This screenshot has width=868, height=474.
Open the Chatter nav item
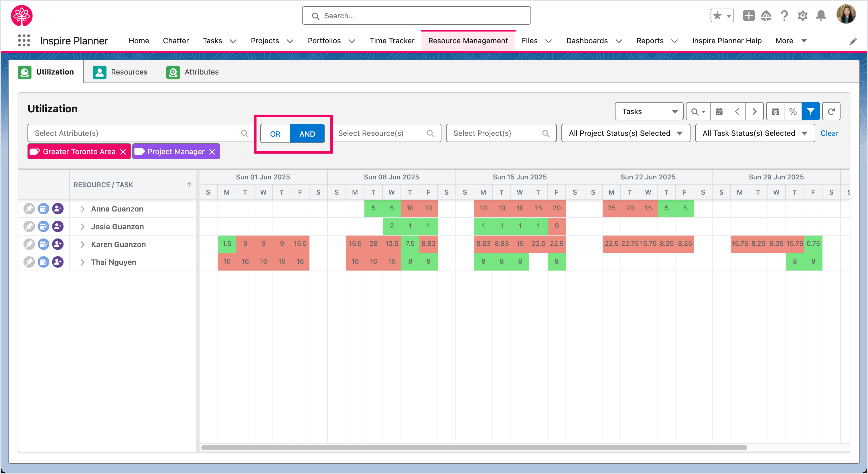pos(175,41)
